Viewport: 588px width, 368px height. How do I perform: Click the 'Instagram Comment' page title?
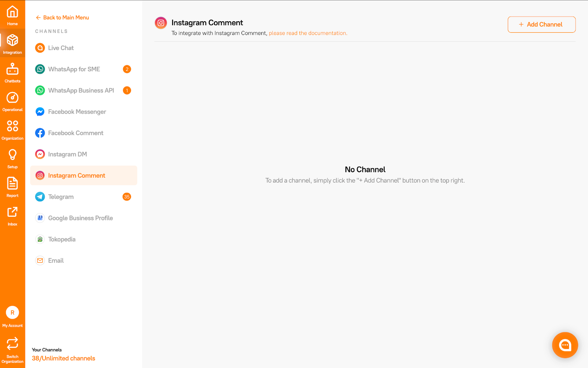click(x=207, y=23)
